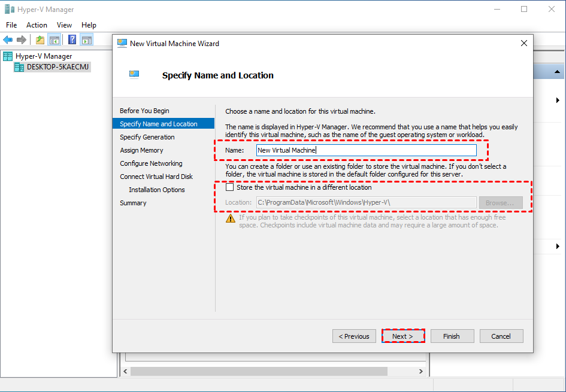Toggle the Show/Hide Action Pane icon
Screen dimensions: 566x392
click(x=86, y=39)
